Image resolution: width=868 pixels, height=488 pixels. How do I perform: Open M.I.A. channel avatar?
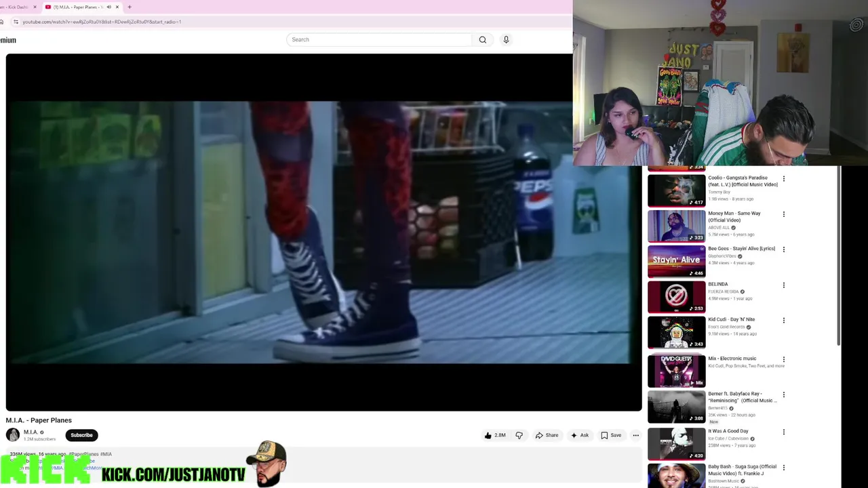13,435
